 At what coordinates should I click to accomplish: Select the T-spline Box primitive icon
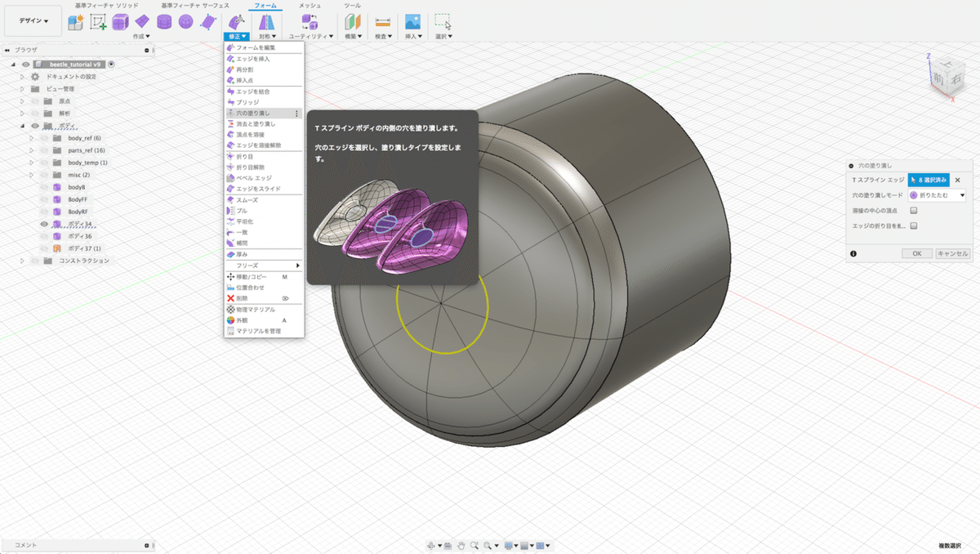tap(120, 22)
